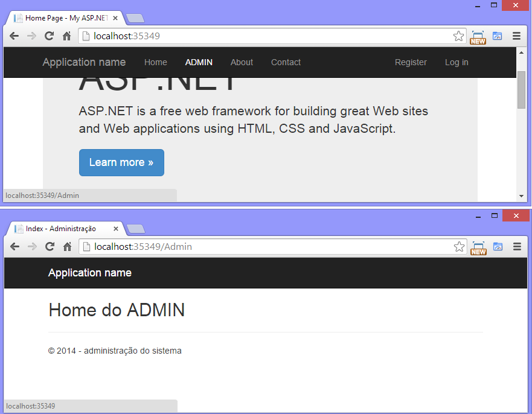Click scroll up arrow in top window
The width and height of the screenshot is (532, 414).
point(522,53)
